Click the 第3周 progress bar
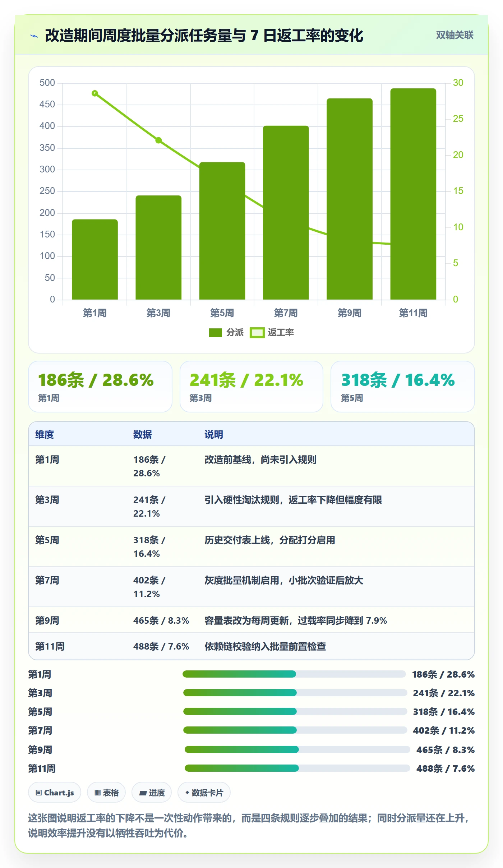503x868 pixels. pos(295,693)
